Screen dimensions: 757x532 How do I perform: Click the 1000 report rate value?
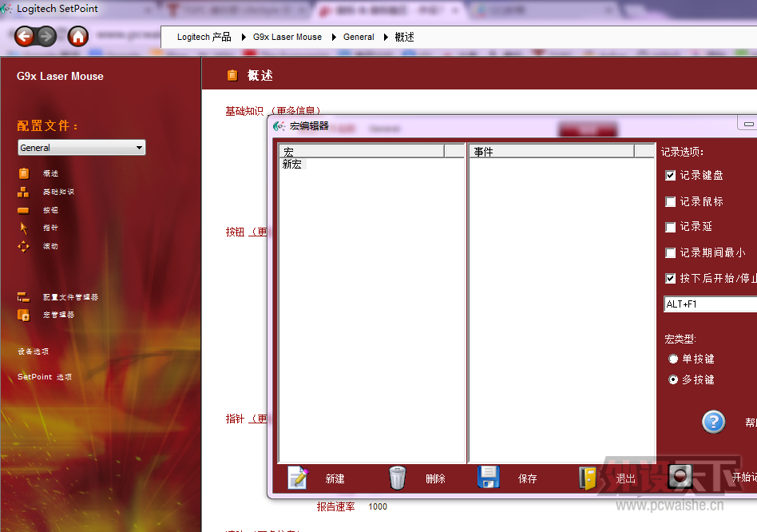coord(378,506)
